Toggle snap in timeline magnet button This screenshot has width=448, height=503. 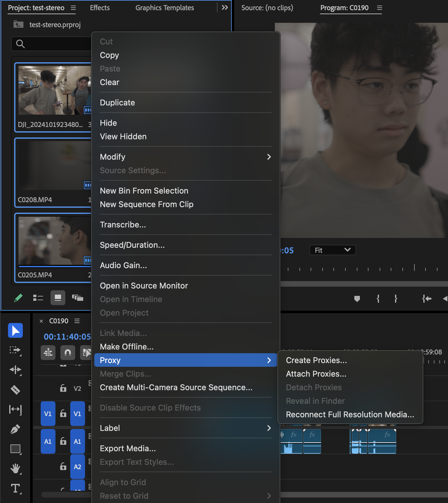(x=68, y=353)
